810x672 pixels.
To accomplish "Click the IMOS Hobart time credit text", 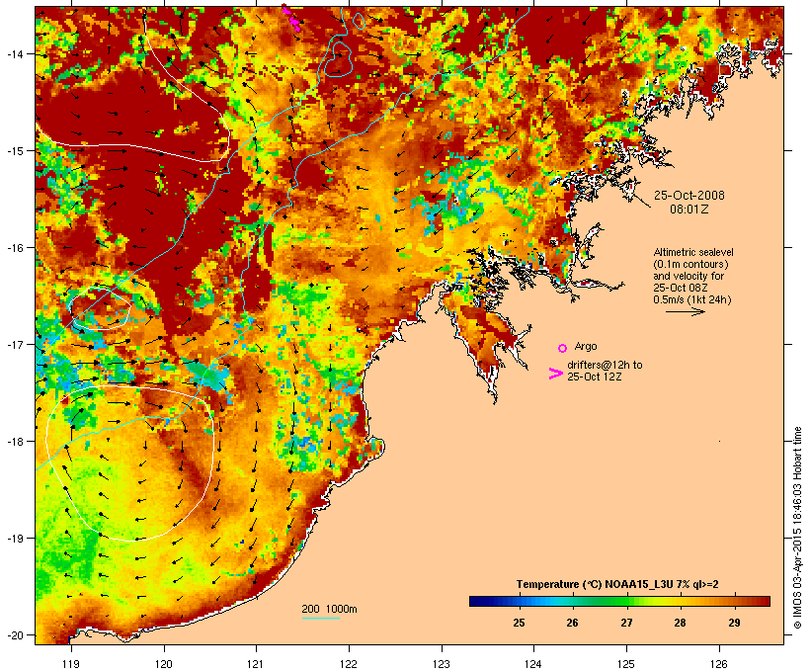I will (x=798, y=528).
